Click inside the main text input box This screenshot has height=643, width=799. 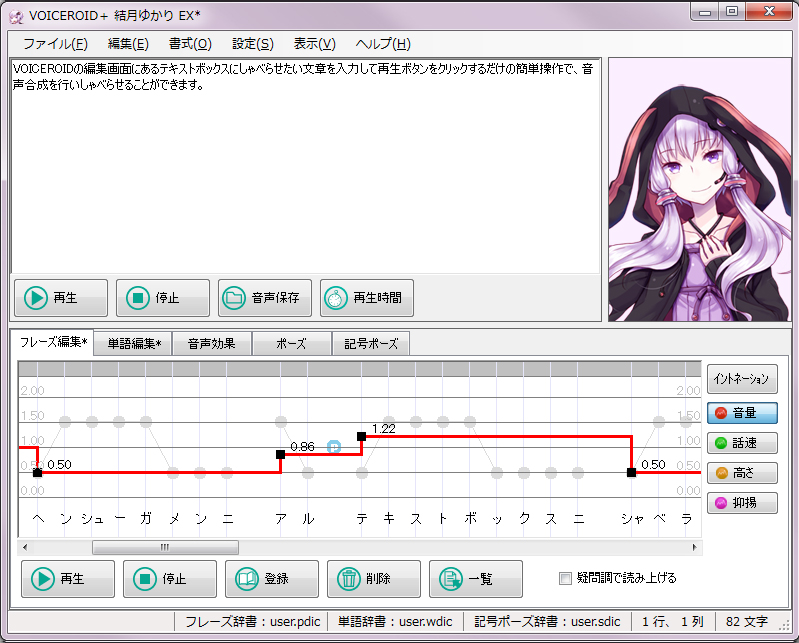coord(305,167)
